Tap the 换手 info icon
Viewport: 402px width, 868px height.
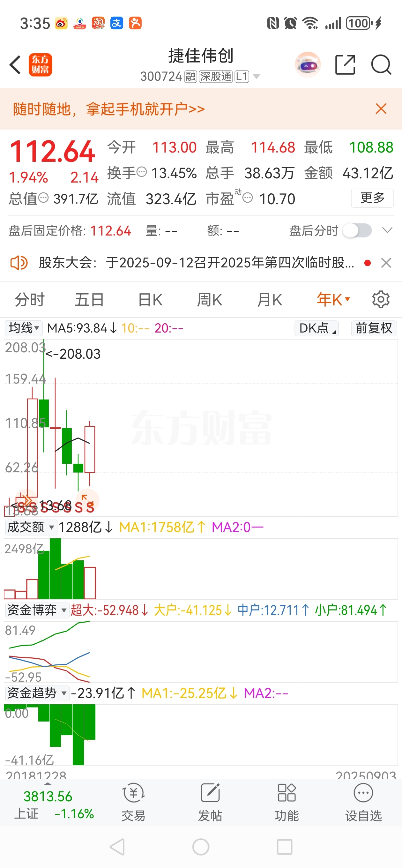pyautogui.click(x=142, y=172)
